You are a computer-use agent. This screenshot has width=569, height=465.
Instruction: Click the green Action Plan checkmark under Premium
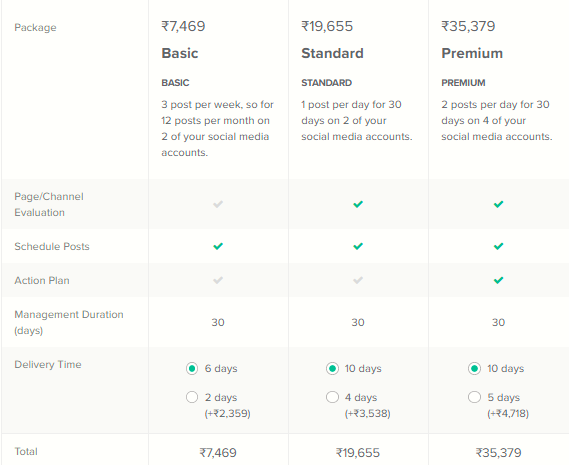point(498,280)
